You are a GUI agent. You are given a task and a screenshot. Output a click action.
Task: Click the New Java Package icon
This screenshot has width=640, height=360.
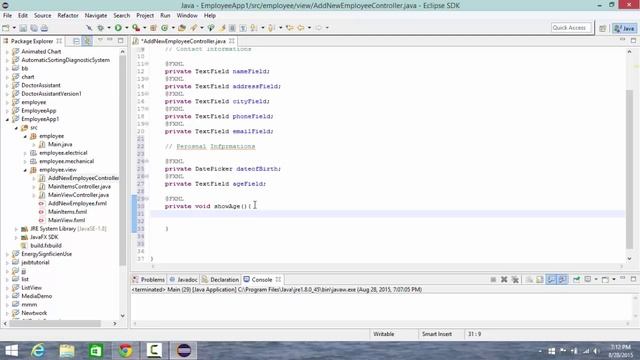click(153, 28)
